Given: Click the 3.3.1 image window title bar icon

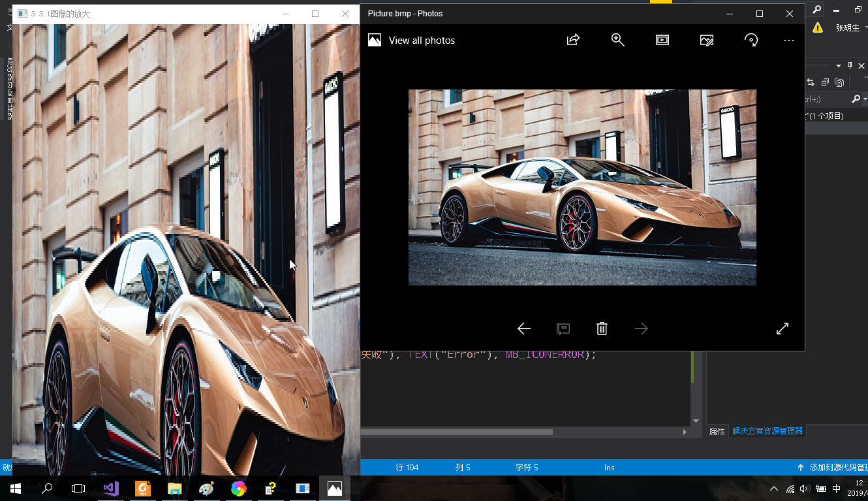Looking at the screenshot, I should [x=22, y=14].
